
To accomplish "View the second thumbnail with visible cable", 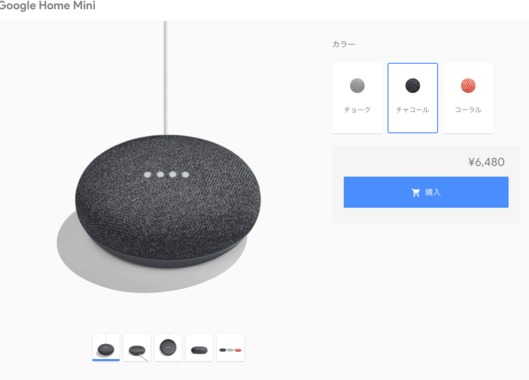I will point(137,347).
